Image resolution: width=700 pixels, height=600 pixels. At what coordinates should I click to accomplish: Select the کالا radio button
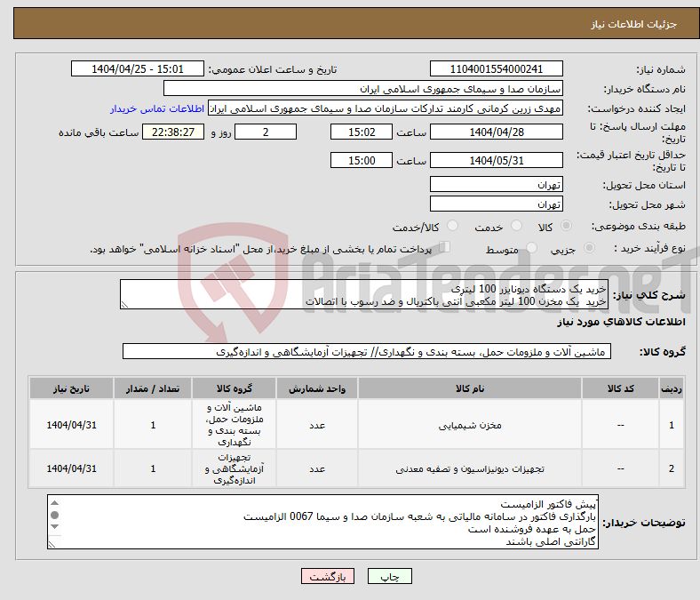tap(566, 226)
